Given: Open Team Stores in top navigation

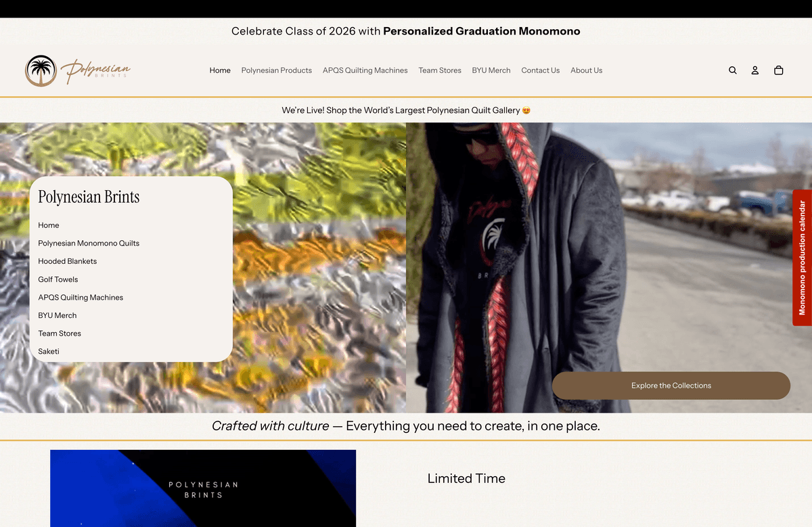Looking at the screenshot, I should click(440, 70).
